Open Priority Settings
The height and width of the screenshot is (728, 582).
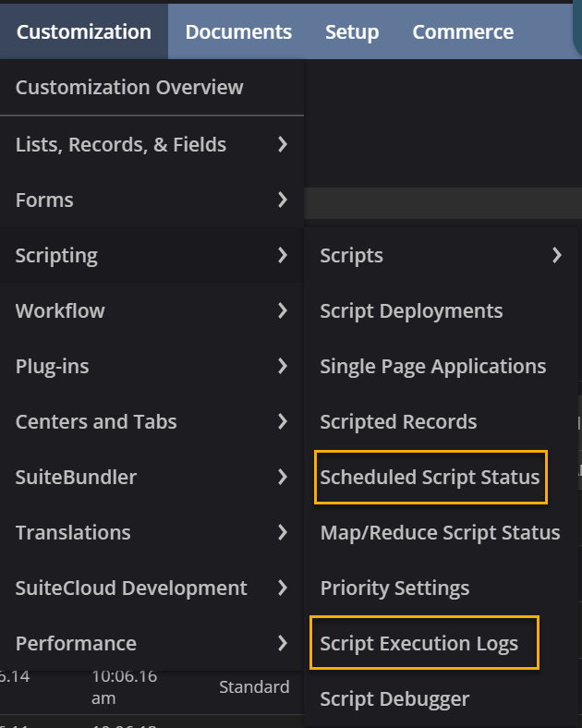(x=394, y=588)
